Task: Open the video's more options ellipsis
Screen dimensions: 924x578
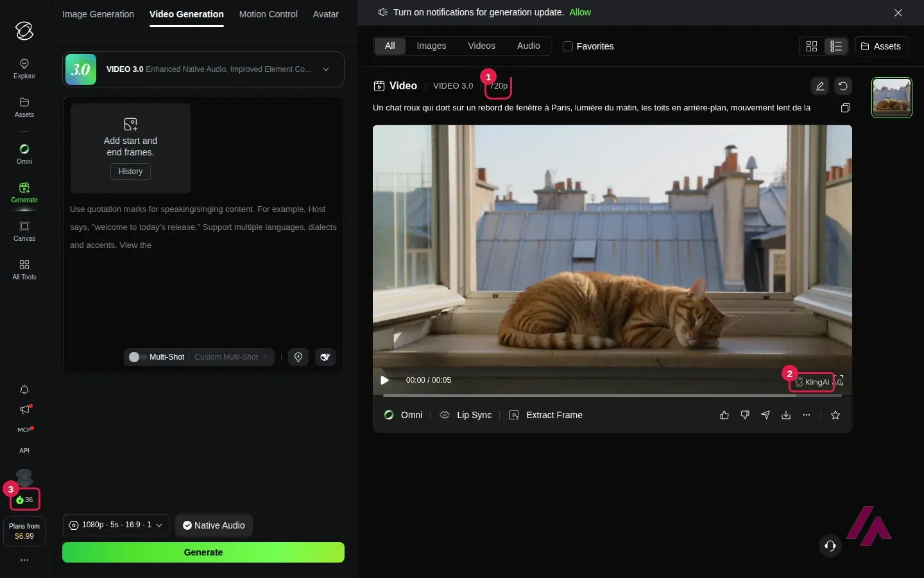Action: (x=807, y=416)
